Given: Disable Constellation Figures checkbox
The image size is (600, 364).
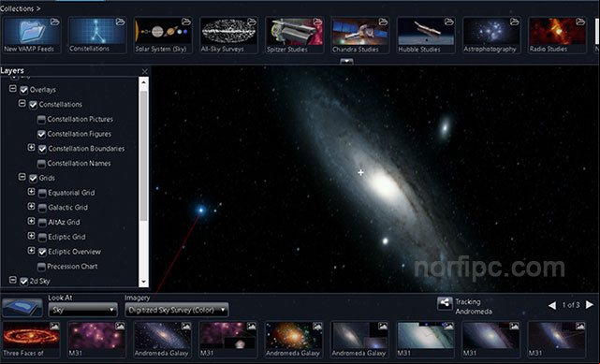Looking at the screenshot, I should [x=42, y=134].
